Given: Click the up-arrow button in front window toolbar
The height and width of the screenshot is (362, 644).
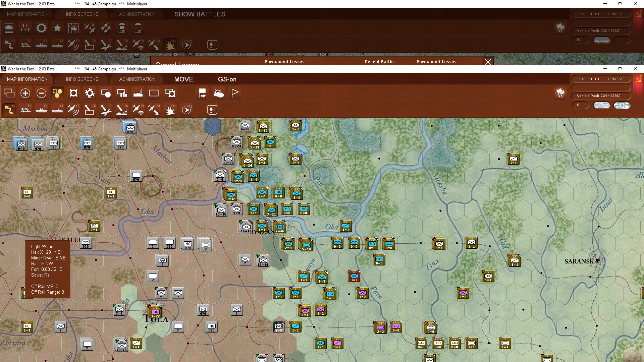Looking at the screenshot, I should [x=212, y=110].
